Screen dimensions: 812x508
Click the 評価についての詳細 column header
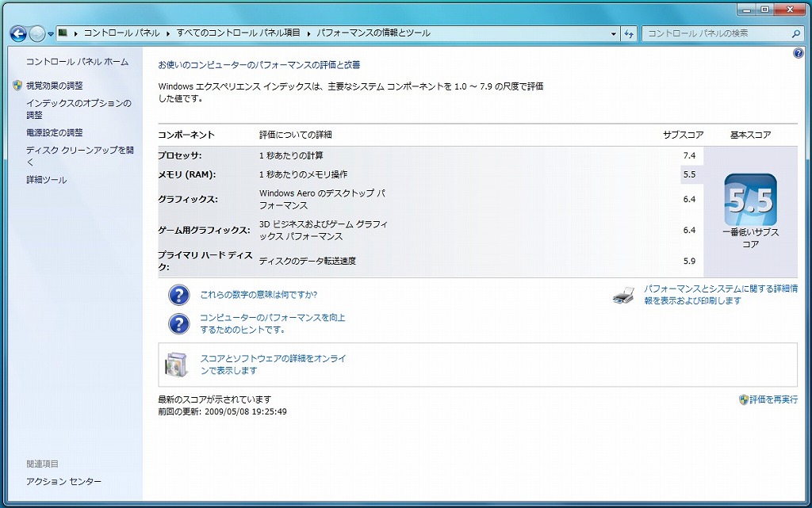click(x=296, y=135)
